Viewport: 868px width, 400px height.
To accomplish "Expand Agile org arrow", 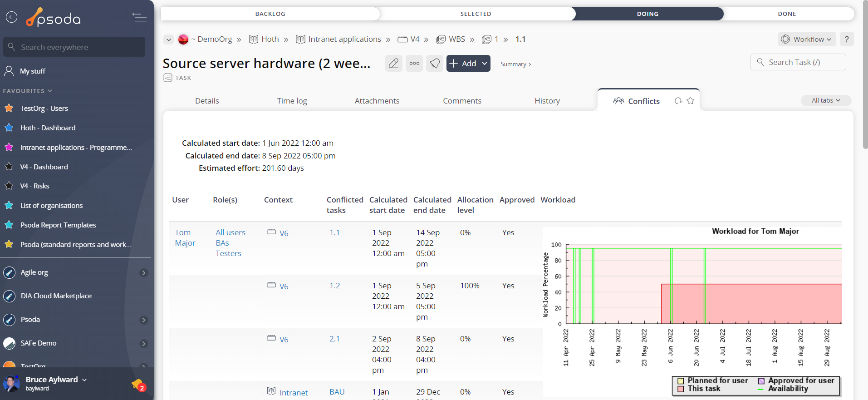I will 143,272.
